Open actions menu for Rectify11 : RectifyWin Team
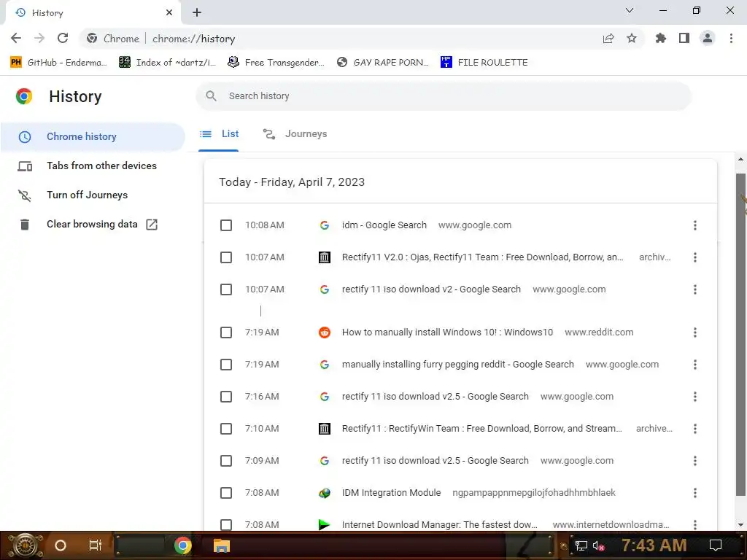The height and width of the screenshot is (560, 747). (x=695, y=429)
